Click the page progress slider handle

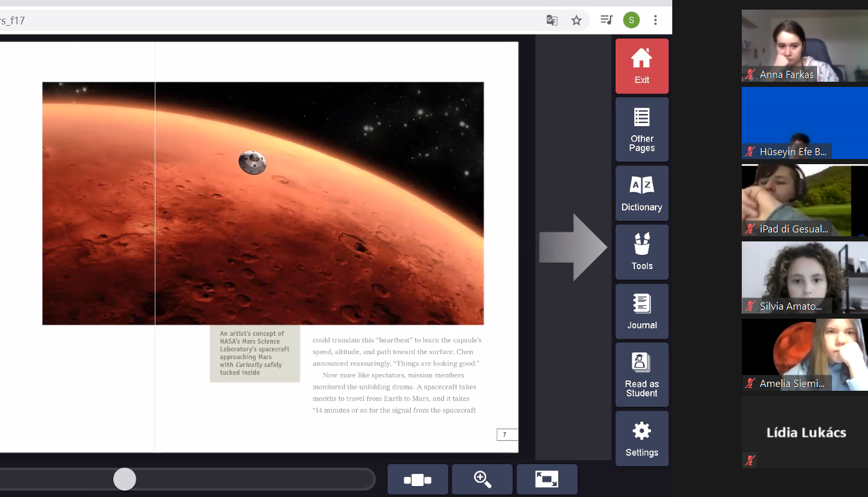pyautogui.click(x=124, y=479)
